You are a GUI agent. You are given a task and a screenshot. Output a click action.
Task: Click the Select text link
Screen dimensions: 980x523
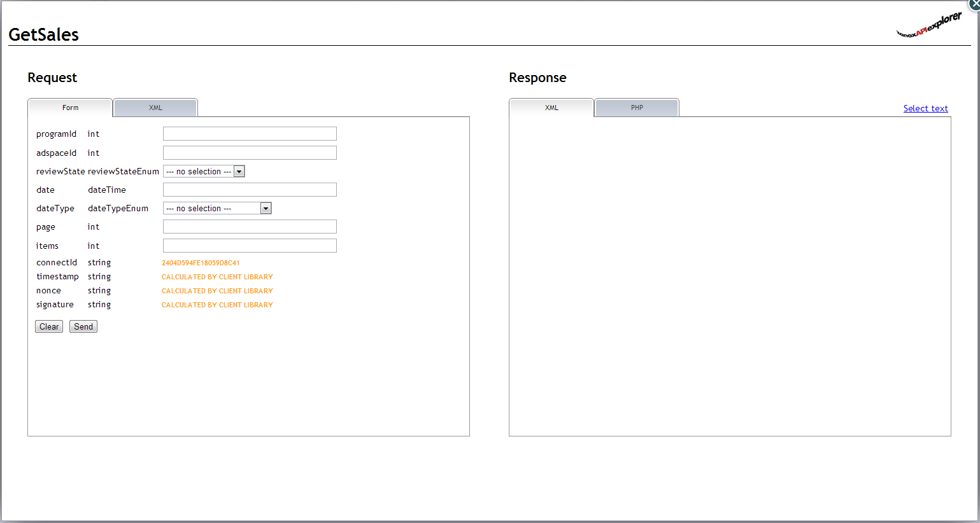925,108
